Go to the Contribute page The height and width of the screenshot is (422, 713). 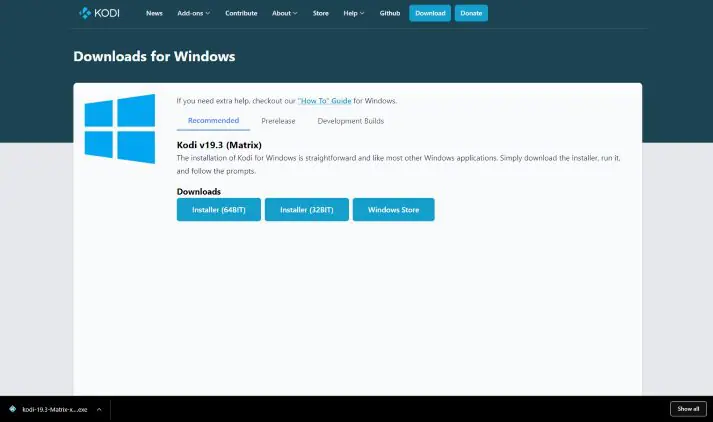click(x=241, y=13)
